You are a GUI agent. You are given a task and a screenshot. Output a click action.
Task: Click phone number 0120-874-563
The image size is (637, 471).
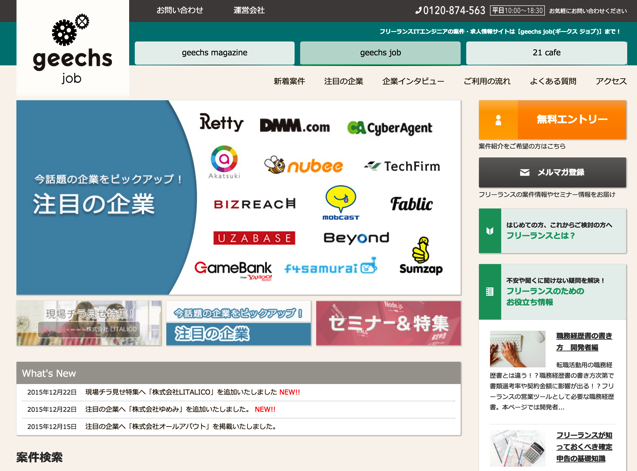click(x=454, y=11)
